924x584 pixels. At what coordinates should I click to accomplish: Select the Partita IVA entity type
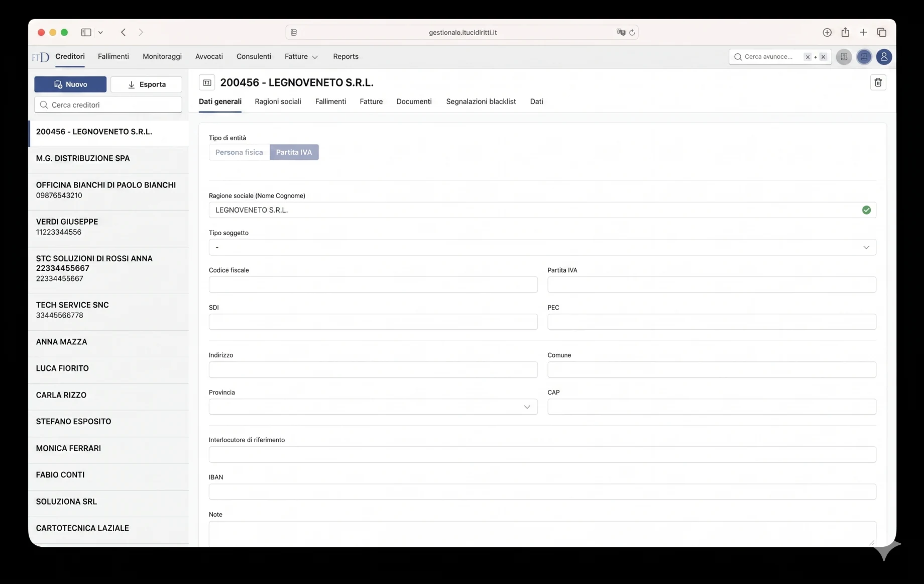click(x=294, y=152)
